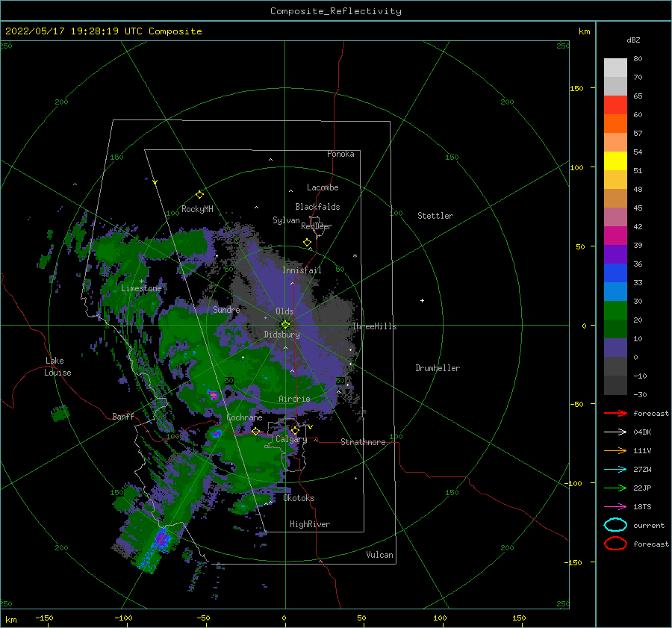Click the current legend label

pyautogui.click(x=648, y=525)
